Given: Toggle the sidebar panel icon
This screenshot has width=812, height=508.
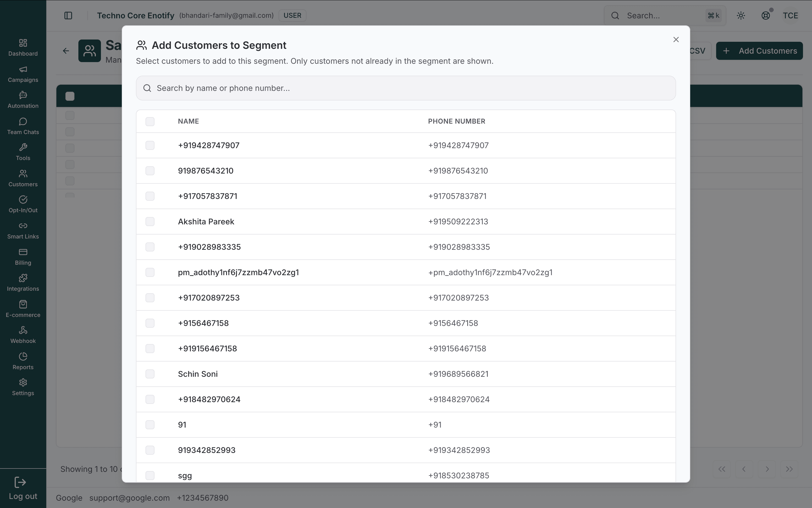Looking at the screenshot, I should click(68, 16).
